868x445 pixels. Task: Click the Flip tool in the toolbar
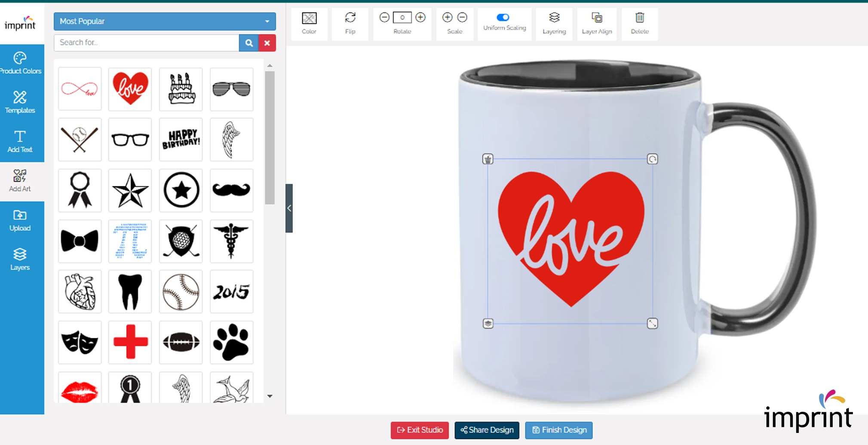350,22
